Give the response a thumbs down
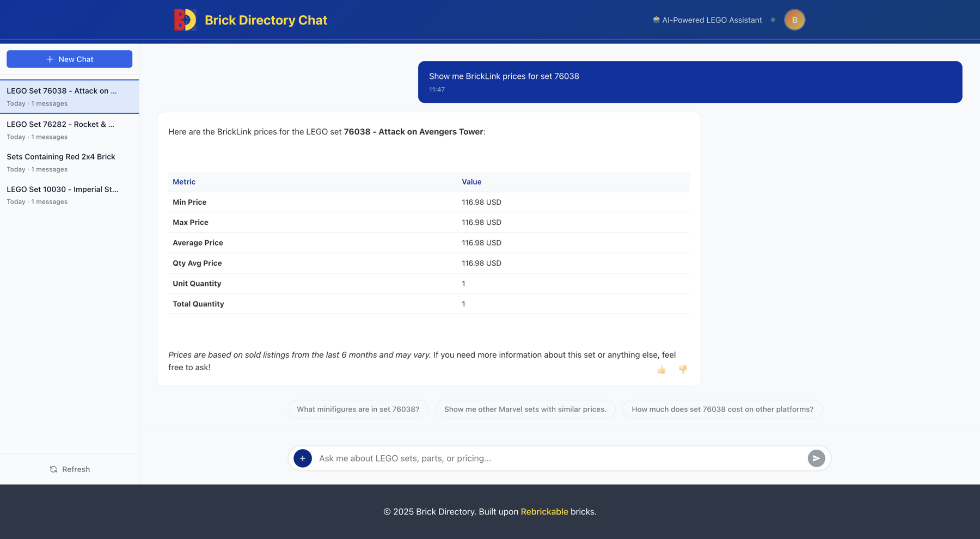980x539 pixels. point(683,369)
